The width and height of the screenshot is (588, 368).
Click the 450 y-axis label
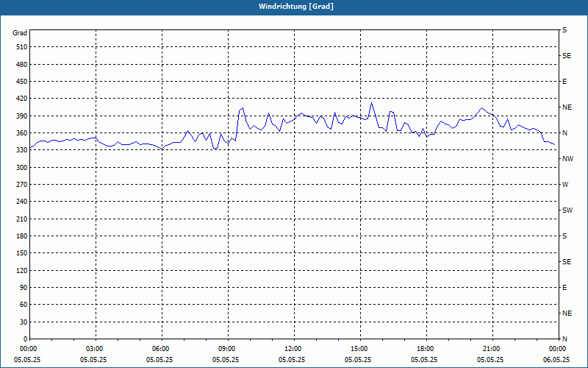click(x=22, y=82)
